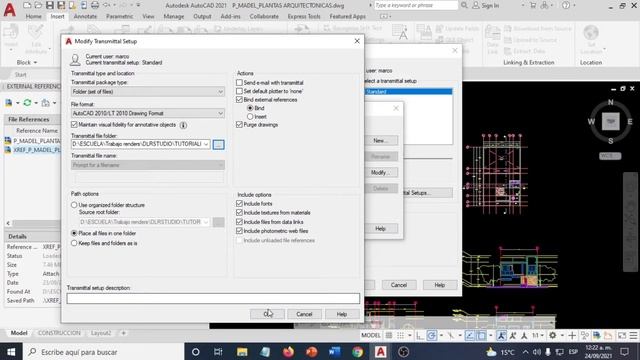Toggle the annotation visibility icon in status bar
Image resolution: width=640 pixels, height=360 pixels.
click(502, 336)
